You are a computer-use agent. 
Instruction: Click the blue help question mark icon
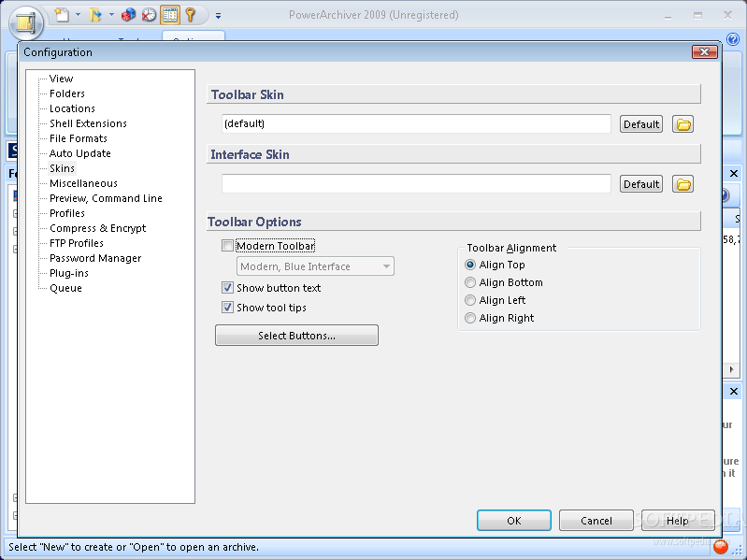pyautogui.click(x=733, y=38)
